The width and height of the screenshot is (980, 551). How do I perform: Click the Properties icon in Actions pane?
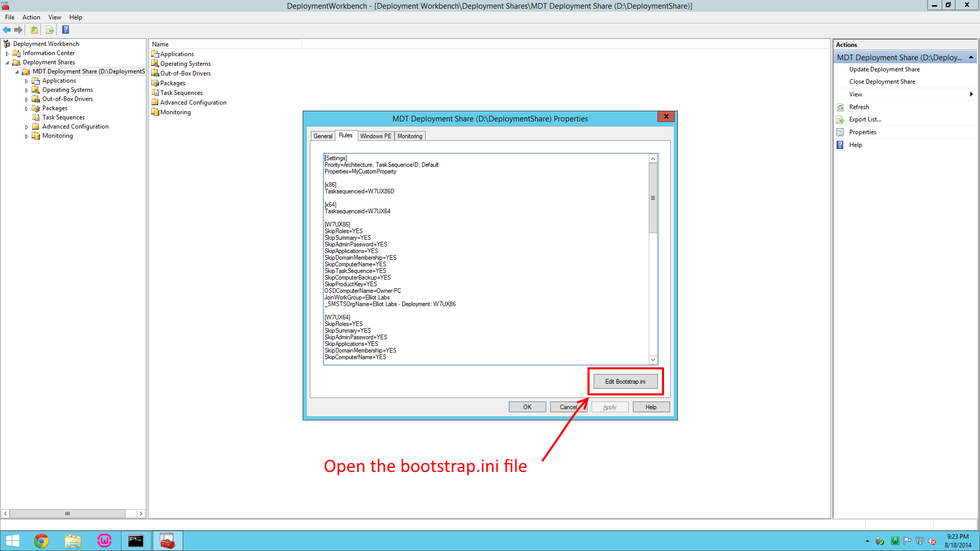click(x=841, y=132)
